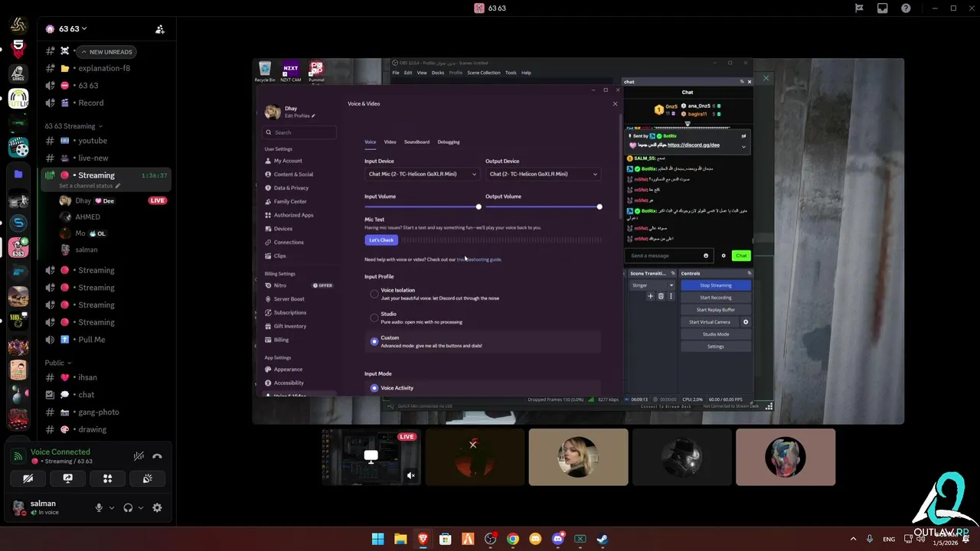This screenshot has height=551, width=980.
Task: Select the LIVE stream thumbnail tile
Action: [x=371, y=457]
